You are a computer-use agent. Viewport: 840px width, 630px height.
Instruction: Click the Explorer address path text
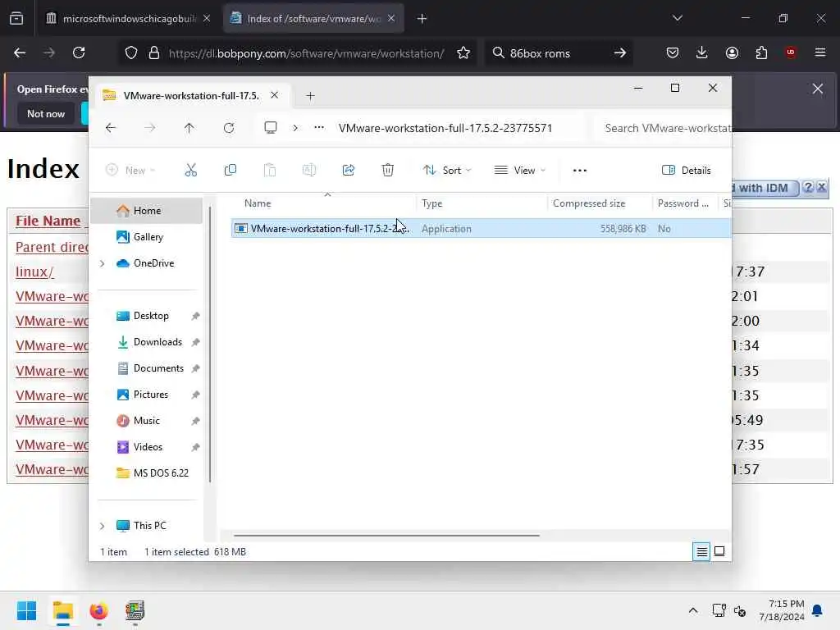(x=445, y=128)
